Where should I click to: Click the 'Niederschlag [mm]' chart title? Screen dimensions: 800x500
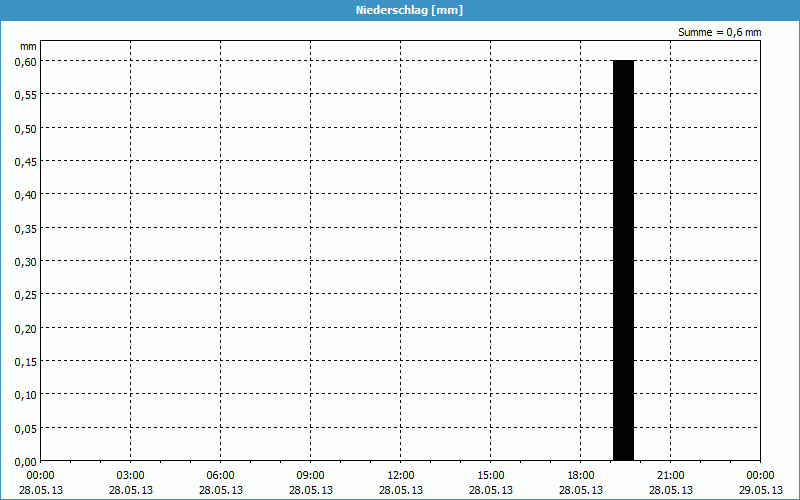[x=400, y=10]
